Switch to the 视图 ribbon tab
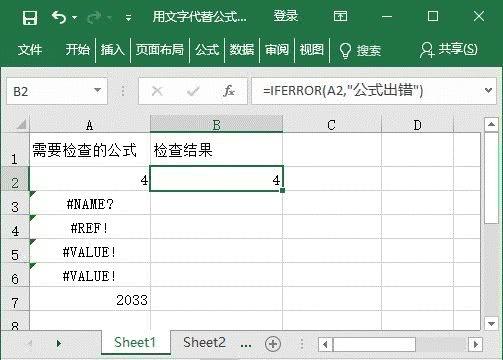 (x=312, y=49)
